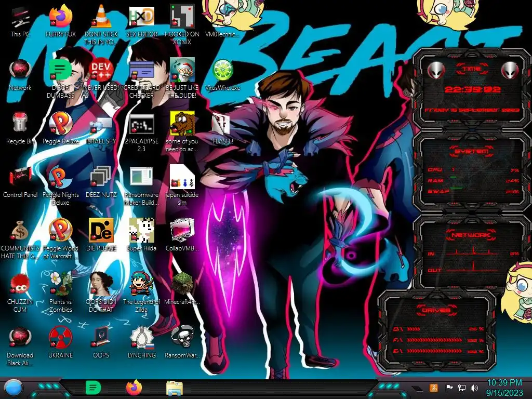Select the HxD icon with EDITOR label
Screen dimensions: 532x399
pos(142,21)
